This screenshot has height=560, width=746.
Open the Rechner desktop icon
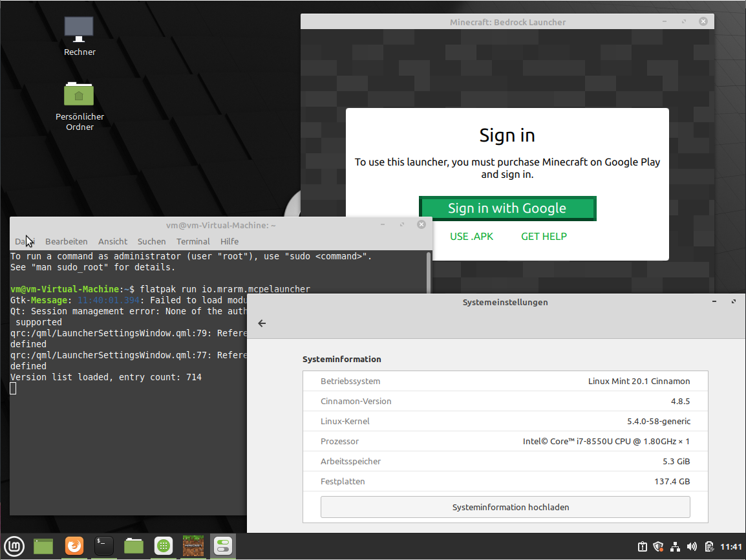point(80,36)
